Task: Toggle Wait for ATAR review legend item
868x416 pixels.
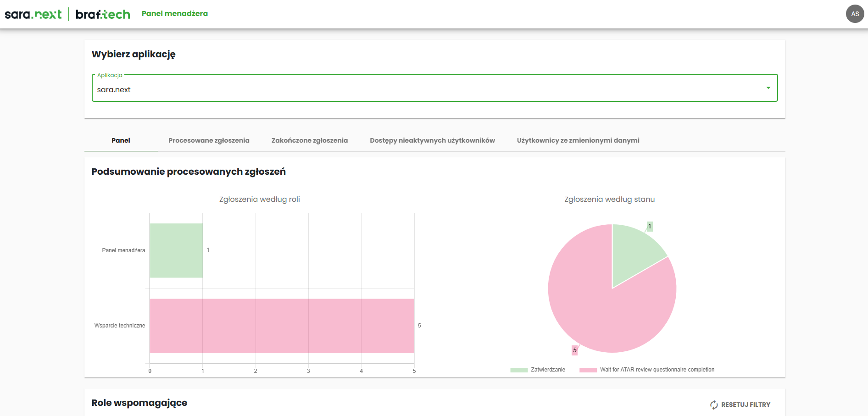Action: tap(657, 370)
